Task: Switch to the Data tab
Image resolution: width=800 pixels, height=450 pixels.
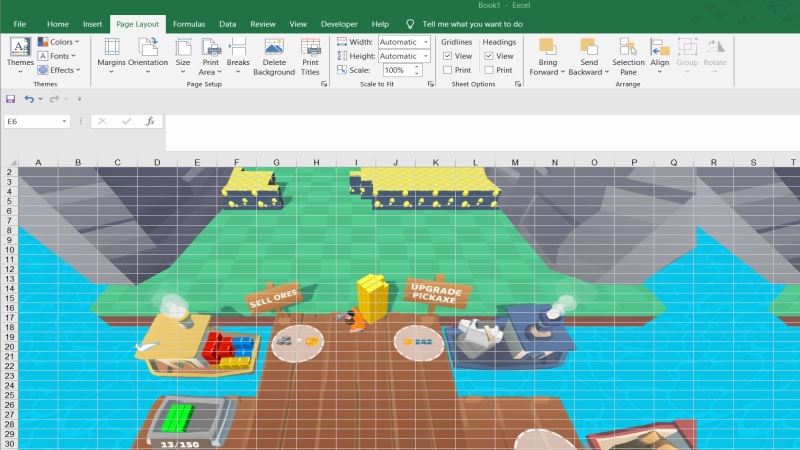Action: (228, 24)
